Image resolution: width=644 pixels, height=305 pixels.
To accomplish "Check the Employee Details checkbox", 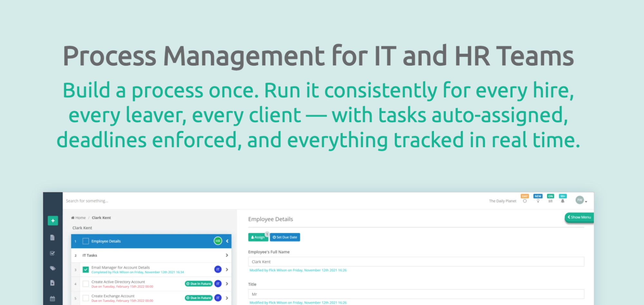I will click(86, 241).
